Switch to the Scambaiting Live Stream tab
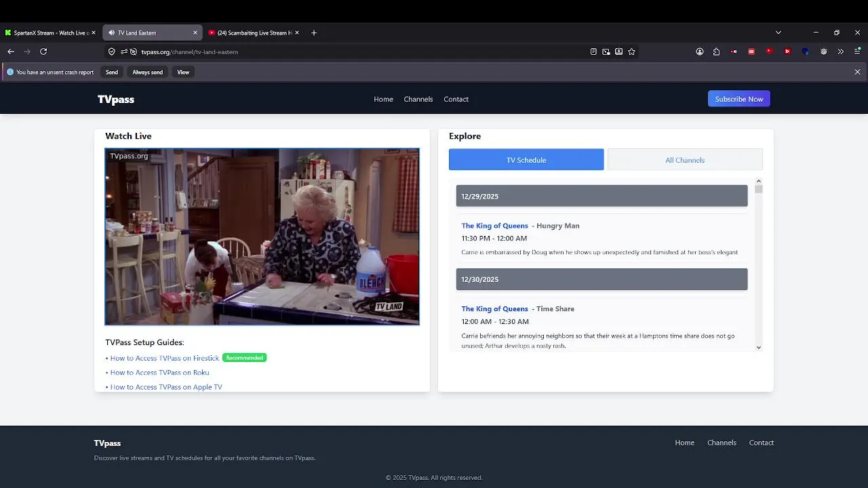 click(x=254, y=33)
